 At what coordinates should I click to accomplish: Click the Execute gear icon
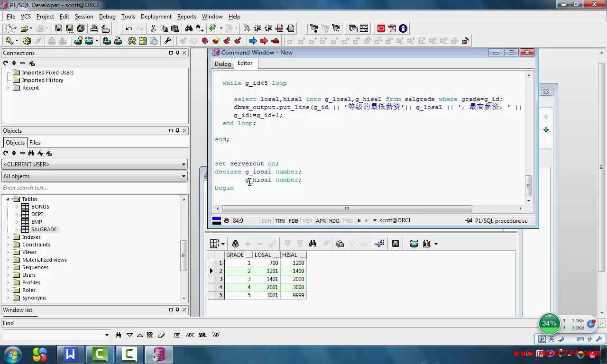coord(27,41)
